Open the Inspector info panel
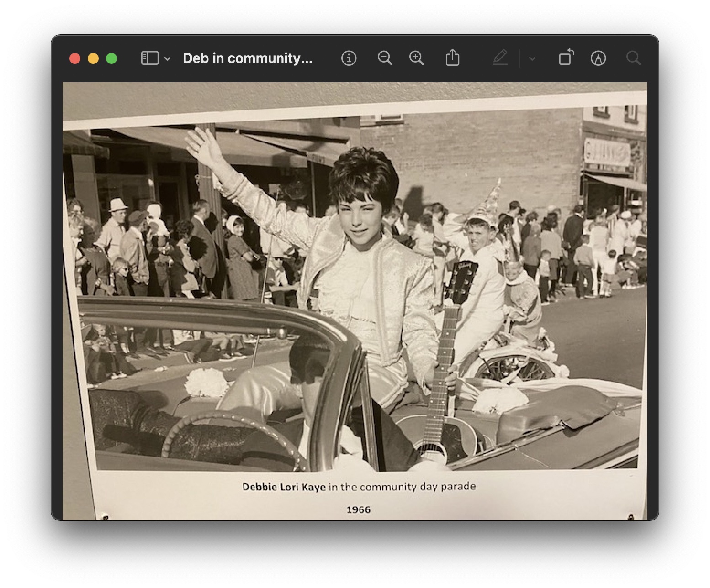 349,58
